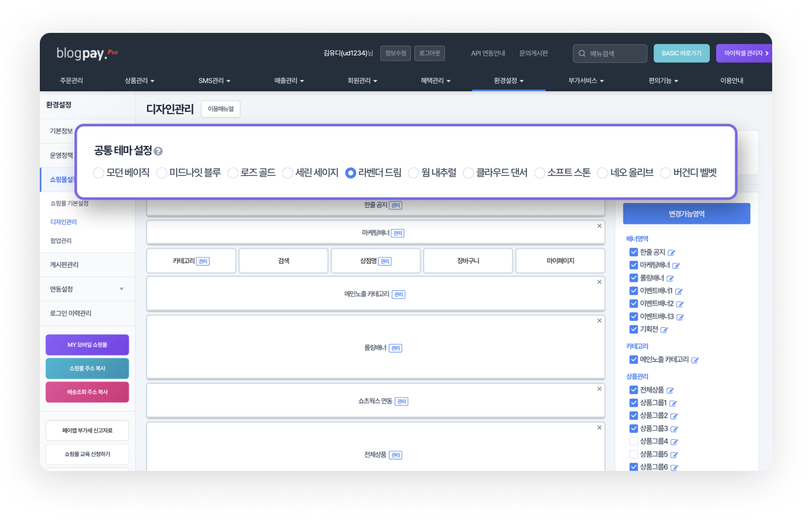This screenshot has width=812, height=528.
Task: Open the 편의기능 dropdown
Action: pos(663,81)
